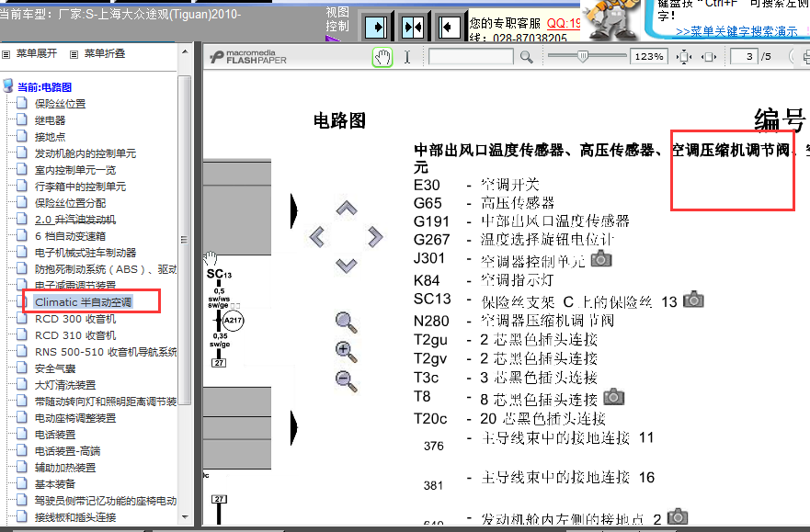Click the sidebar scrollbar down arrow
Screen dimensions: 810x532
(185, 517)
